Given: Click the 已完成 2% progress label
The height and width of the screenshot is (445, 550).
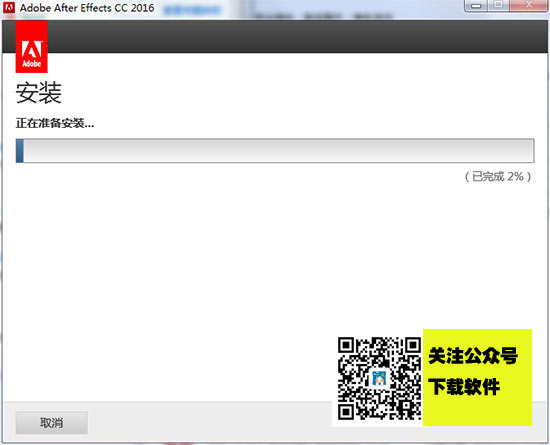Looking at the screenshot, I should pyautogui.click(x=498, y=176).
